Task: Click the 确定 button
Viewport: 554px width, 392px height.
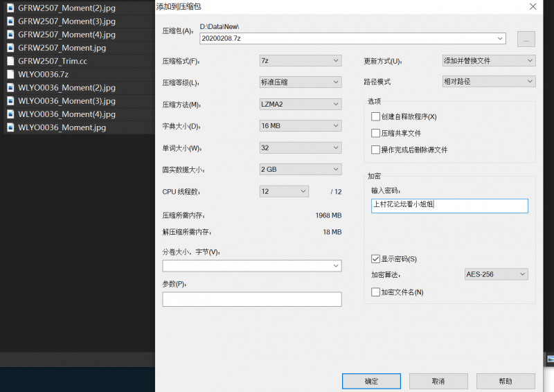Action: pyautogui.click(x=371, y=381)
